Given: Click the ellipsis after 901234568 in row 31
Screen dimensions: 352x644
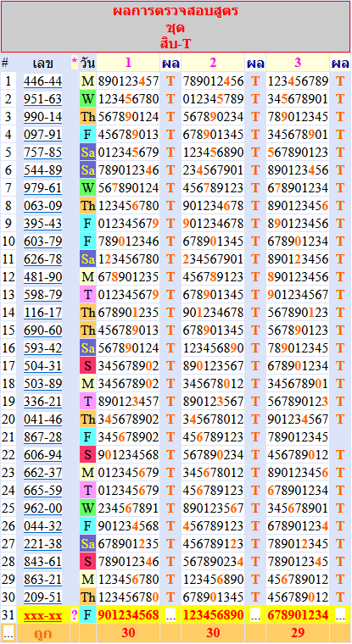Looking at the screenshot, I should pyautogui.click(x=170, y=615).
